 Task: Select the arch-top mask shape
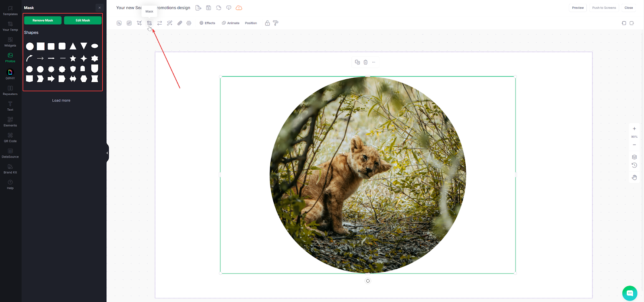point(83,69)
